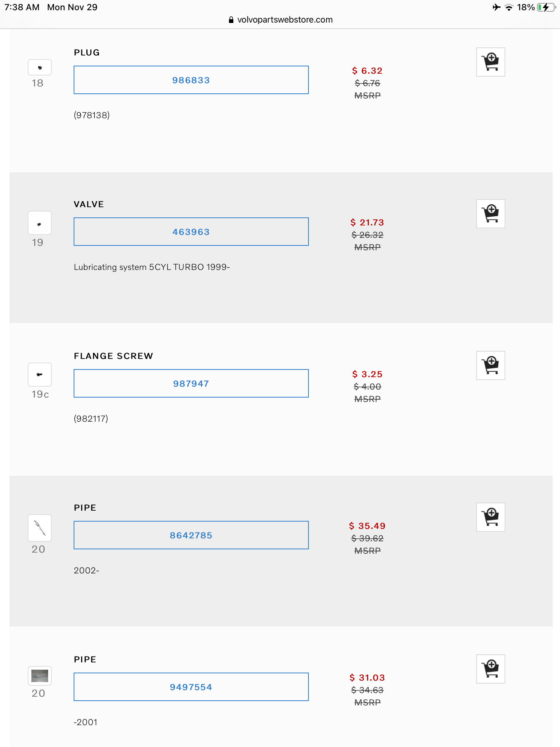
Task: Add the FLANGE SCREW to cart
Action: 490,365
